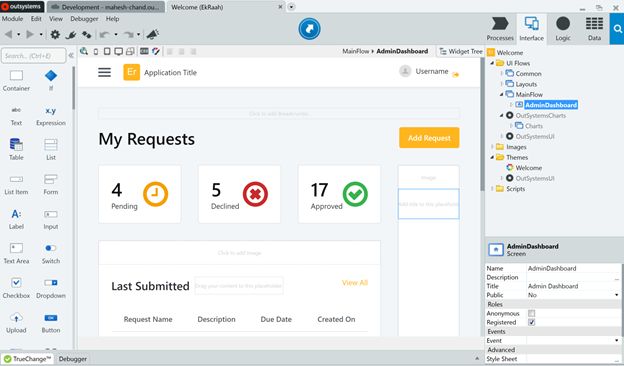Open the Edit menu
The height and width of the screenshot is (366, 624).
(x=36, y=19)
